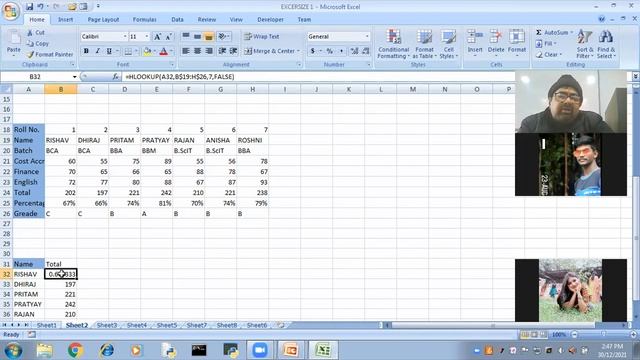Image resolution: width=640 pixels, height=360 pixels.
Task: Click the Delete cells icon
Action: [x=496, y=38]
